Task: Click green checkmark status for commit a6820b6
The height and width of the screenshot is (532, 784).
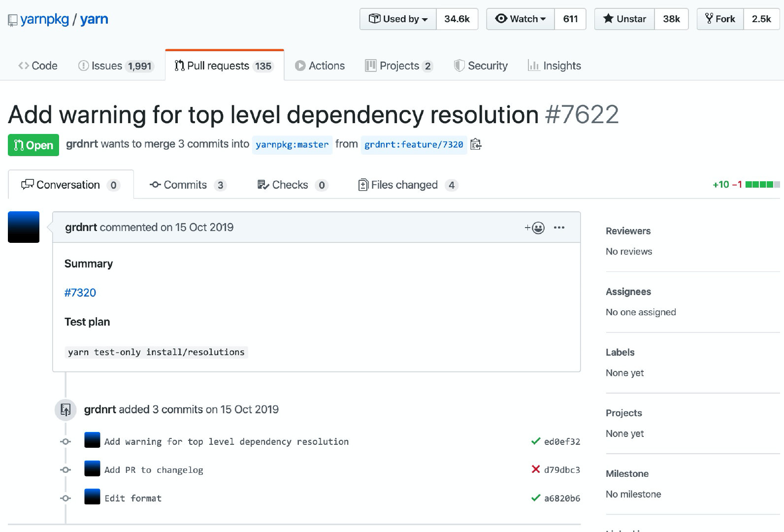Action: click(536, 498)
